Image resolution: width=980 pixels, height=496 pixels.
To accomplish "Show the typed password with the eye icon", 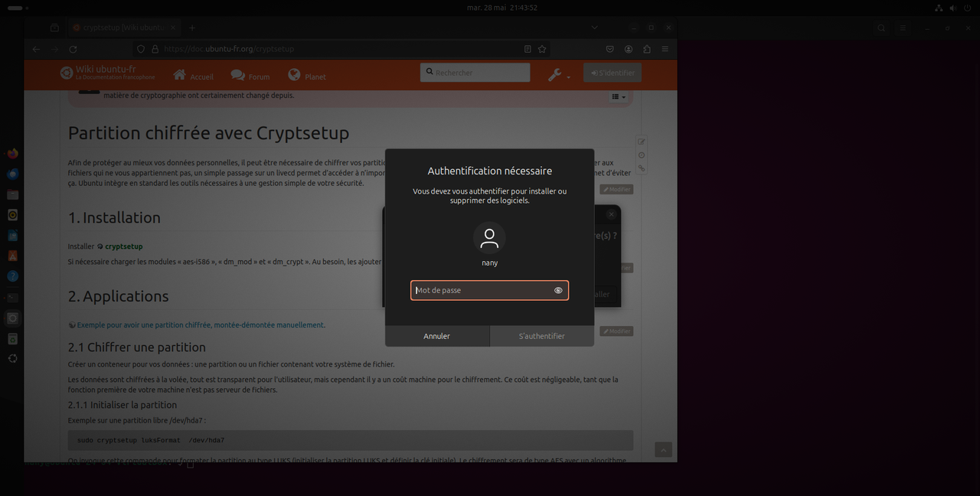I will pyautogui.click(x=558, y=290).
